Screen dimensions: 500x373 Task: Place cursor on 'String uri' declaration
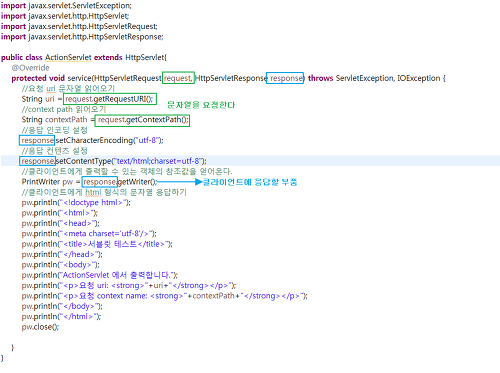pyautogui.click(x=38, y=99)
